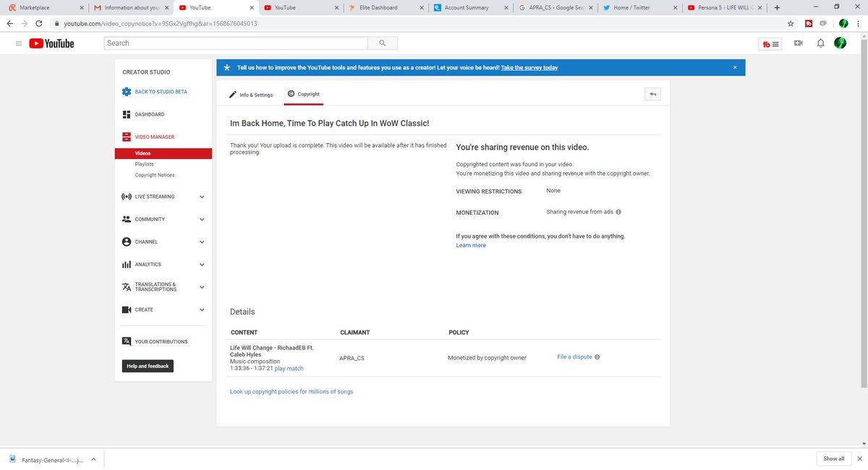Click the Chrome profile avatar in toolbar
This screenshot has width=868, height=470.
click(843, 23)
